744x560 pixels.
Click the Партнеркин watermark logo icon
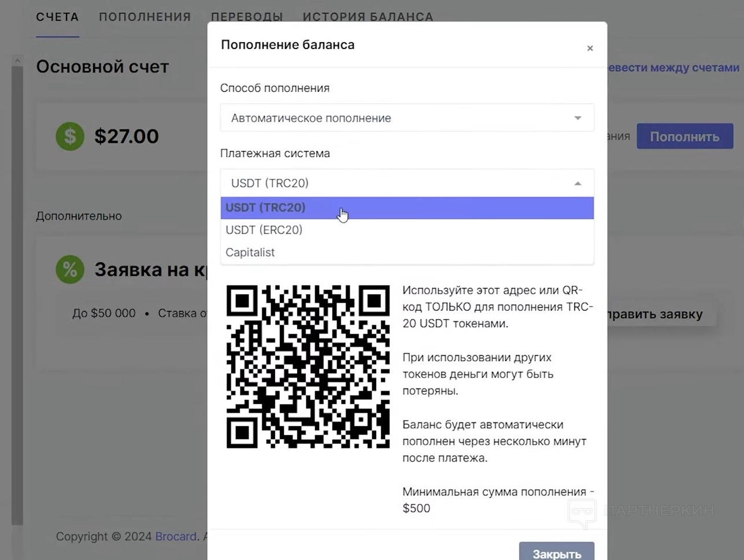coord(582,512)
